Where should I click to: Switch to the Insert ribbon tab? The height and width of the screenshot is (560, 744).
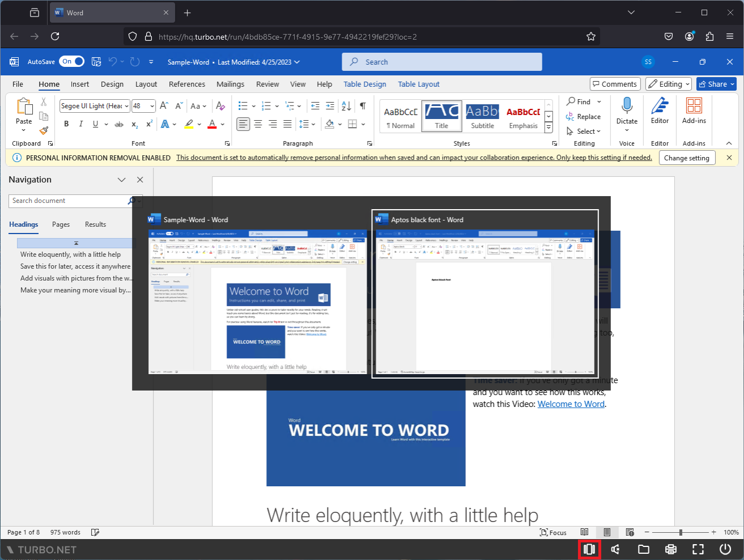click(x=79, y=83)
